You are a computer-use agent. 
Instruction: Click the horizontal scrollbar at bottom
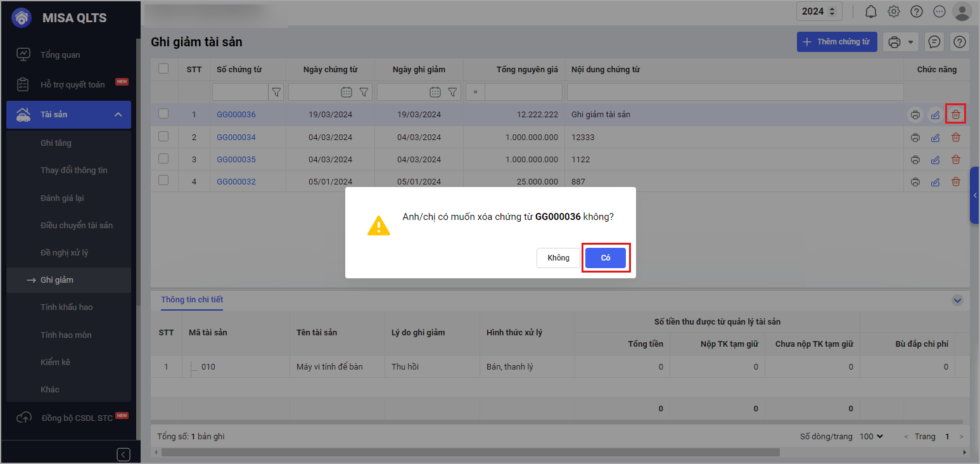(471, 453)
